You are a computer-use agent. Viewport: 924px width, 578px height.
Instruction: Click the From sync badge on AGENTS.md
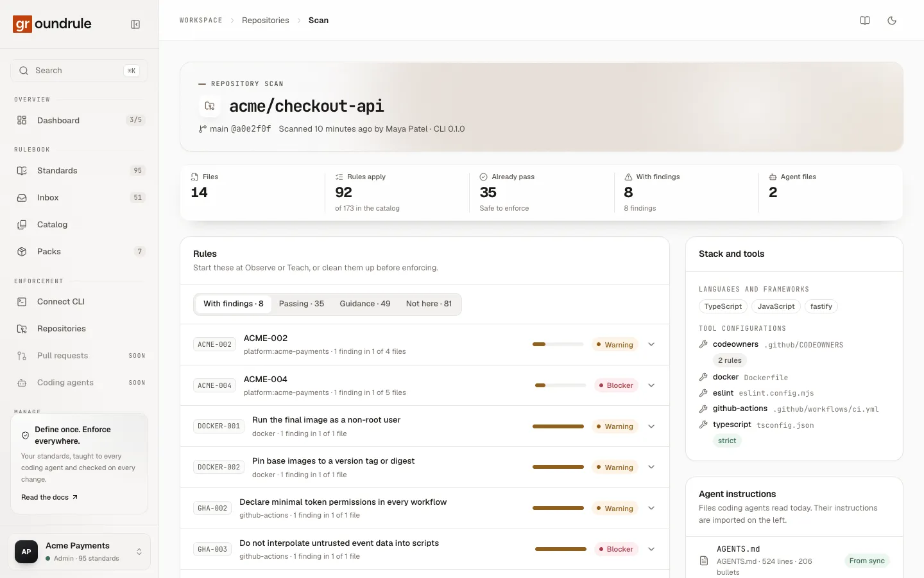pyautogui.click(x=867, y=561)
